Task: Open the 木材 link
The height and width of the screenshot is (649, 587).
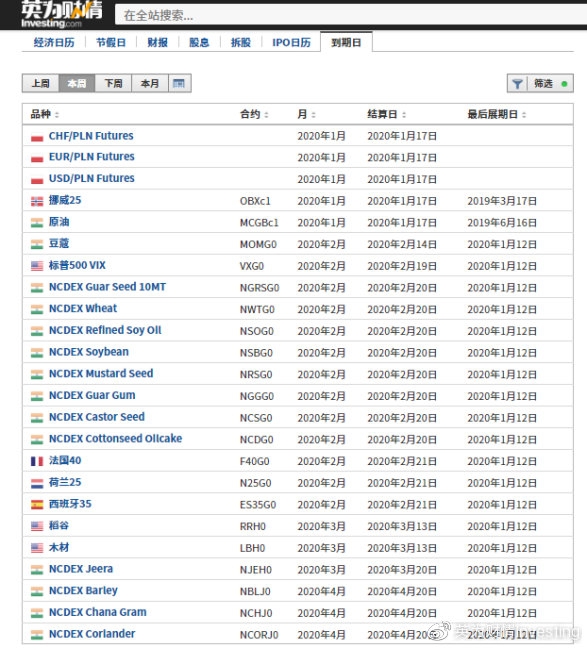Action: pos(59,547)
